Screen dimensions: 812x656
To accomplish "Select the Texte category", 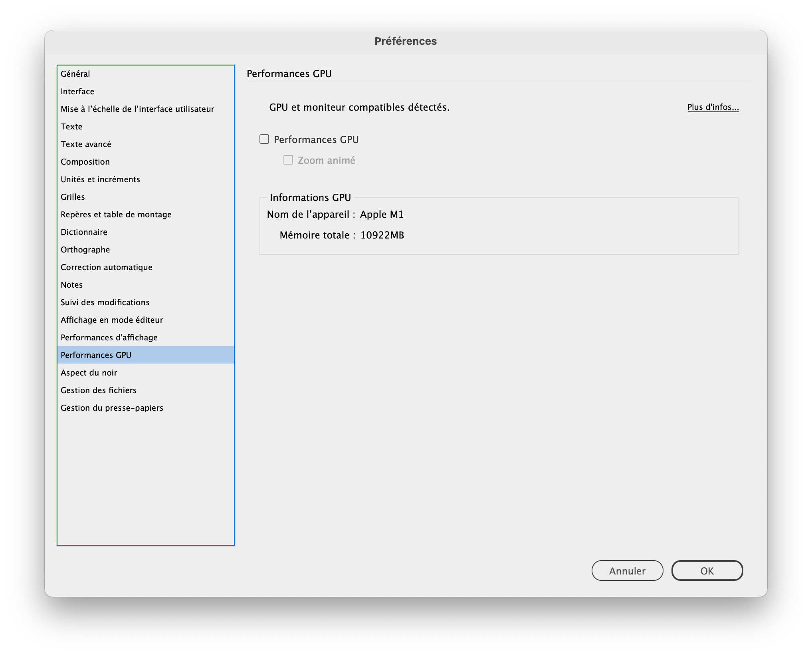I will coord(71,127).
